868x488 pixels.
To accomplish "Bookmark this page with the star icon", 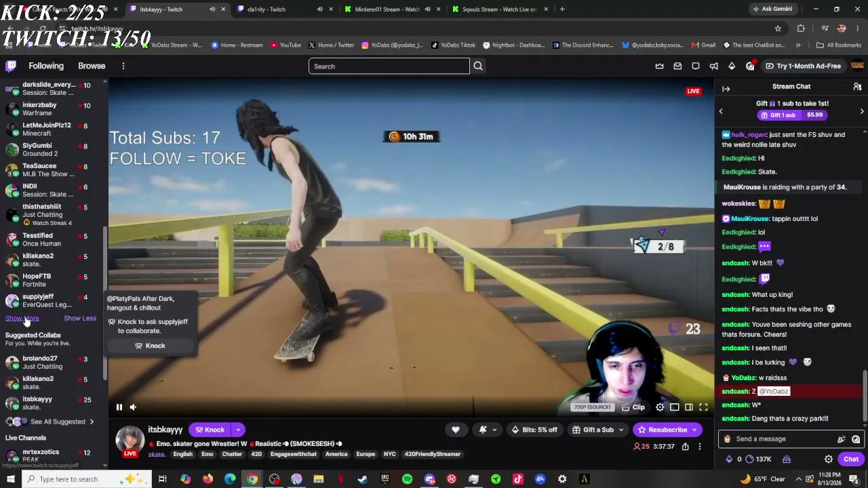I will (778, 28).
